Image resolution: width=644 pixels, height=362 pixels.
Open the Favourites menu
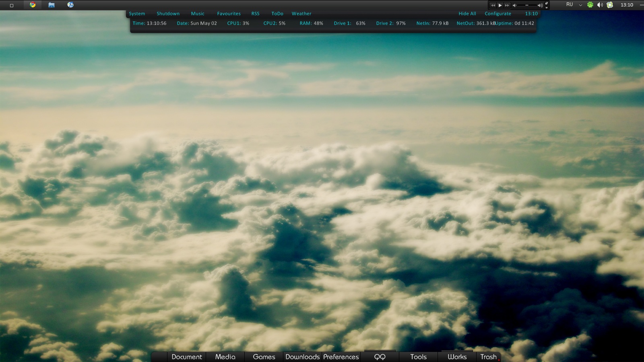click(229, 14)
